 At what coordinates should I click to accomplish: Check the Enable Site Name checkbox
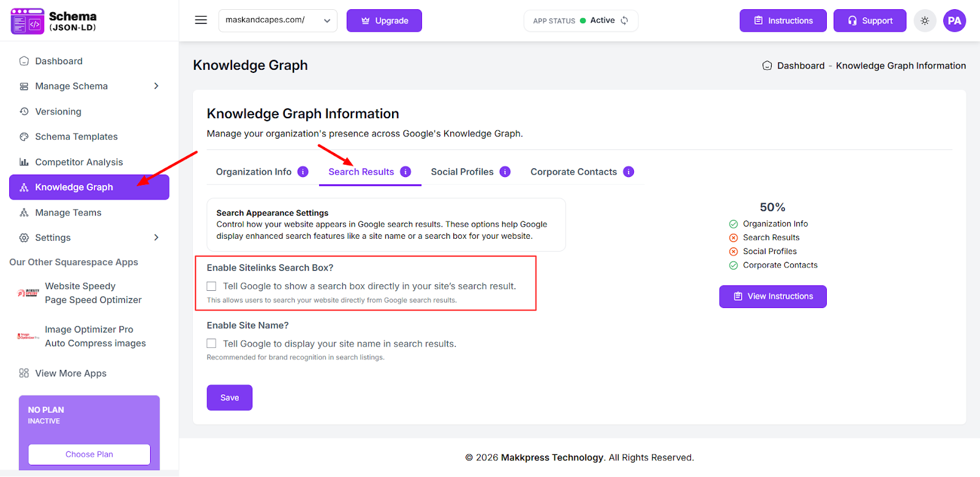[x=212, y=344]
